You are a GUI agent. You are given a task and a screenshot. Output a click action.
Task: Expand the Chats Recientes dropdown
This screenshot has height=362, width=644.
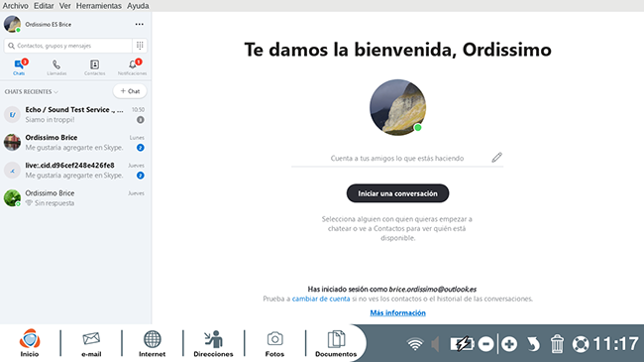32,91
